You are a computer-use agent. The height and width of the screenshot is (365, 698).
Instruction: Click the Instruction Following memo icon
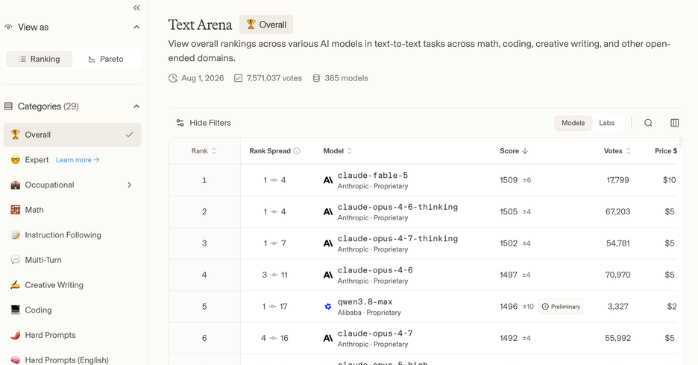15,235
